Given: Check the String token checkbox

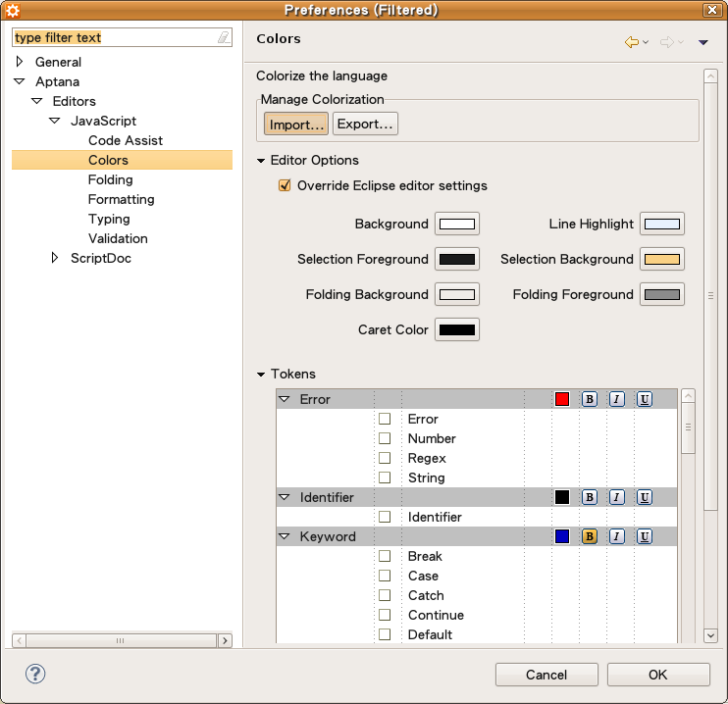Looking at the screenshot, I should [385, 478].
